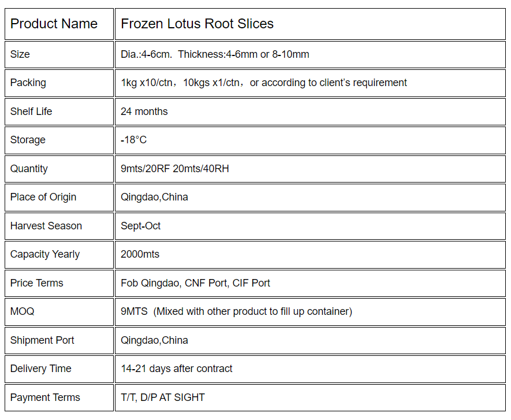Click the MOQ label cell
The height and width of the screenshot is (420, 511).
pyautogui.click(x=23, y=311)
